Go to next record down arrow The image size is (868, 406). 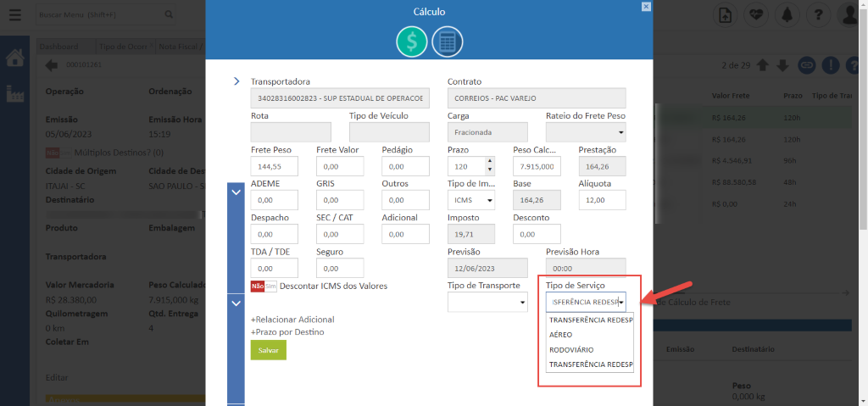tap(782, 65)
